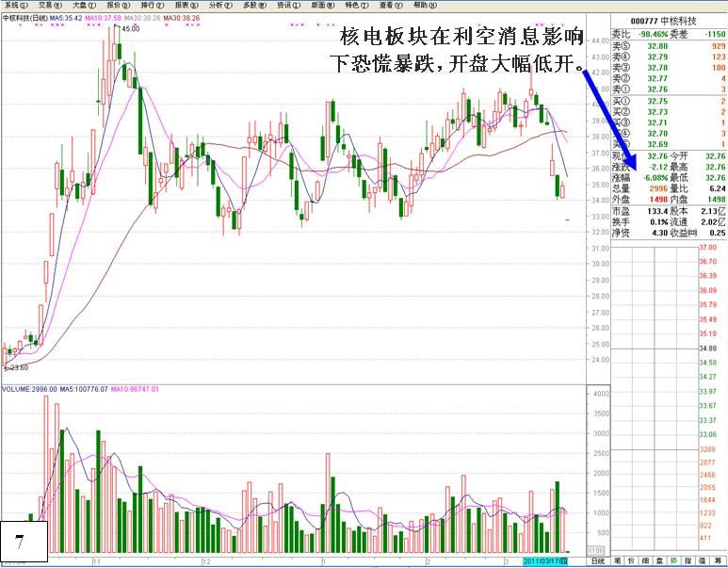Select the brown MA30:38.26 indicator label
Screen dimensions: 728x568
tap(182, 18)
